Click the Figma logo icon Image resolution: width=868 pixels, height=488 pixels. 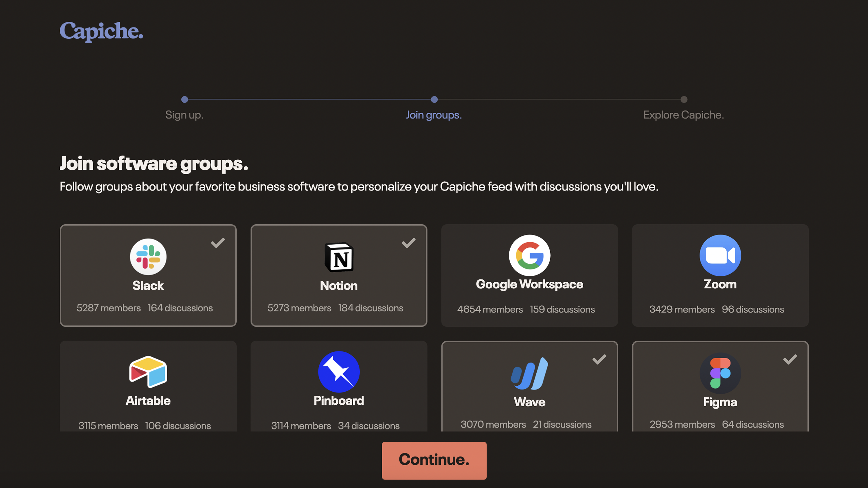pyautogui.click(x=720, y=373)
